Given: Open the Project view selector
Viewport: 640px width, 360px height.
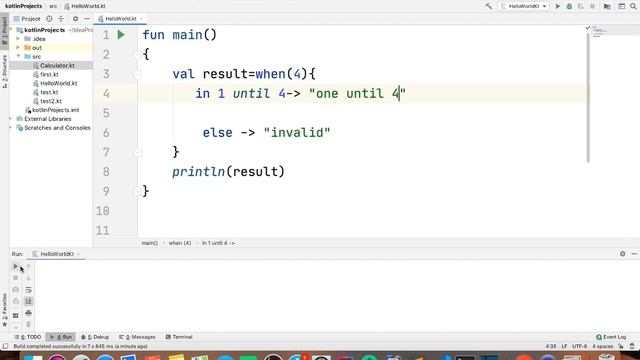Looking at the screenshot, I should (x=27, y=19).
